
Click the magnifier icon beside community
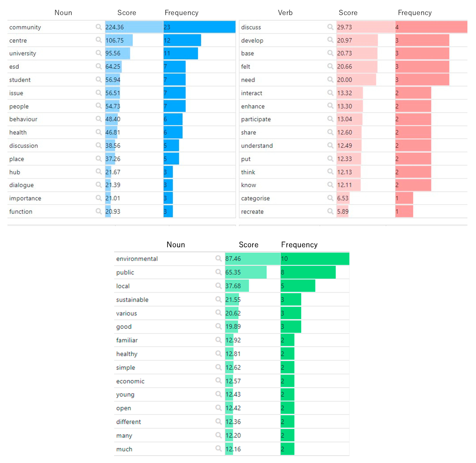[98, 27]
